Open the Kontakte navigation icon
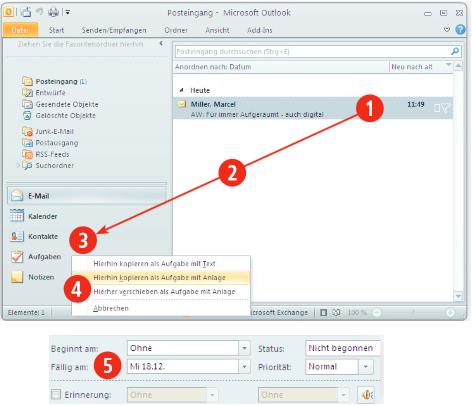This screenshot has height=406, width=472. (x=17, y=236)
